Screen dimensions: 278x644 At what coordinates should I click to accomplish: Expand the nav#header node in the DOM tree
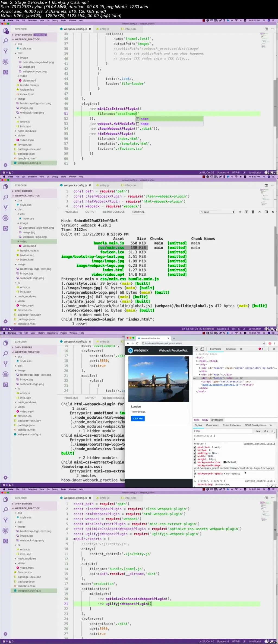(x=200, y=368)
